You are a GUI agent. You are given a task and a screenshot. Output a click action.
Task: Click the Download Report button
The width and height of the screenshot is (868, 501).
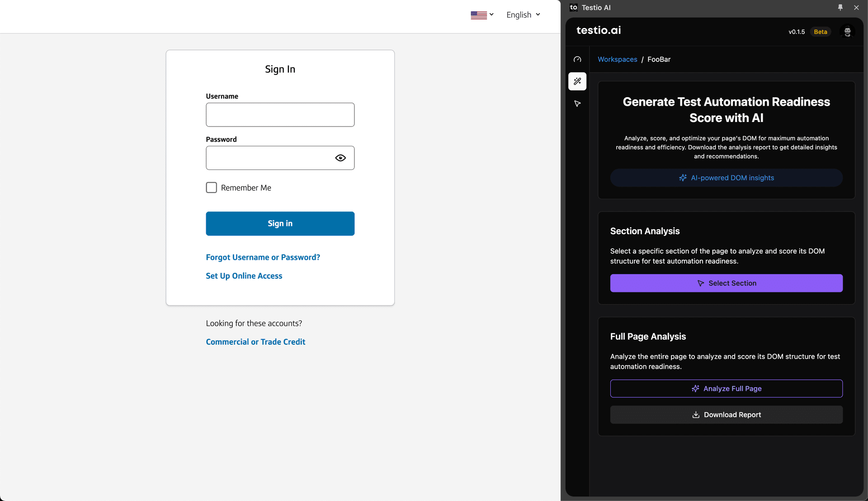[x=726, y=415]
